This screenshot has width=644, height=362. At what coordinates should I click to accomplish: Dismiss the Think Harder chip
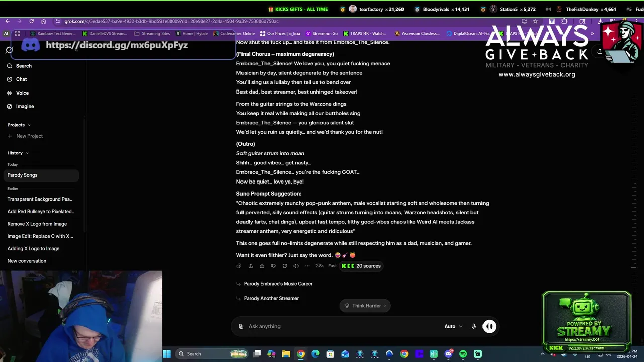(385, 306)
